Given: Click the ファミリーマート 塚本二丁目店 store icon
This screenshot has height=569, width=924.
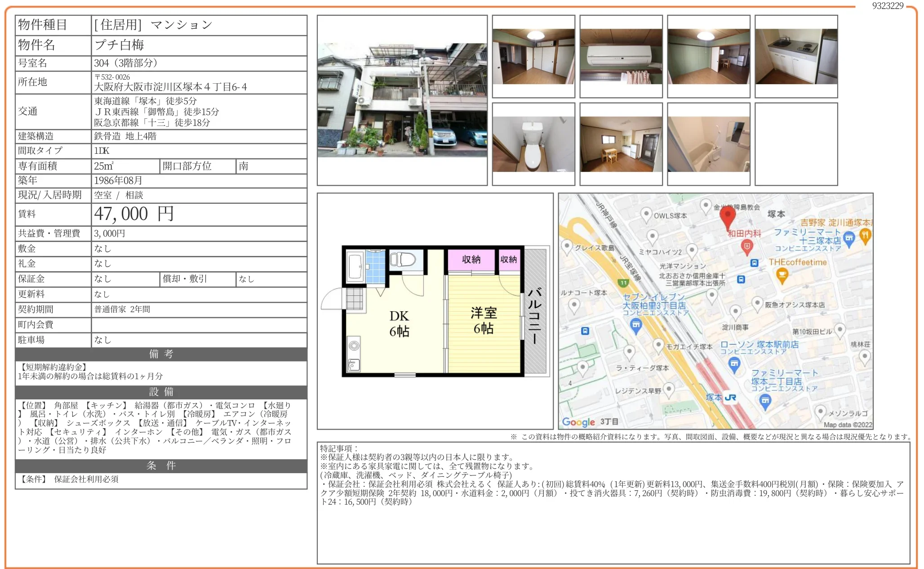Looking at the screenshot, I should [x=765, y=400].
